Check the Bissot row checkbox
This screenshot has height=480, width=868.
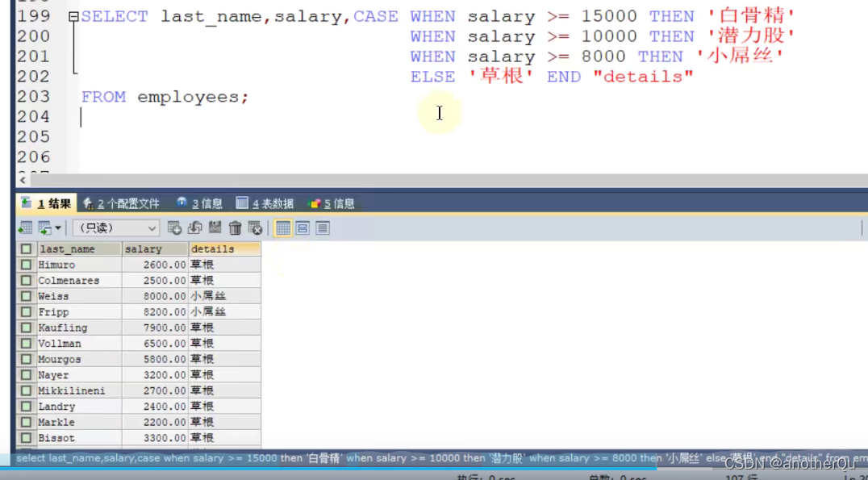point(26,438)
